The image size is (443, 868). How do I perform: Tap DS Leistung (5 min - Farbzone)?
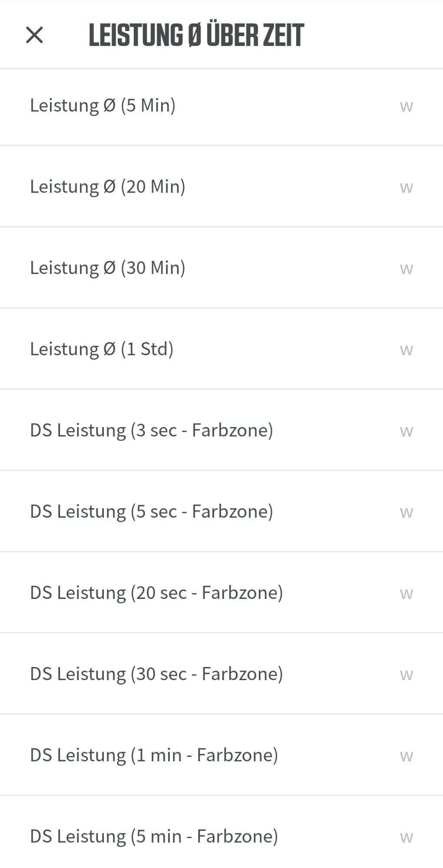[154, 836]
